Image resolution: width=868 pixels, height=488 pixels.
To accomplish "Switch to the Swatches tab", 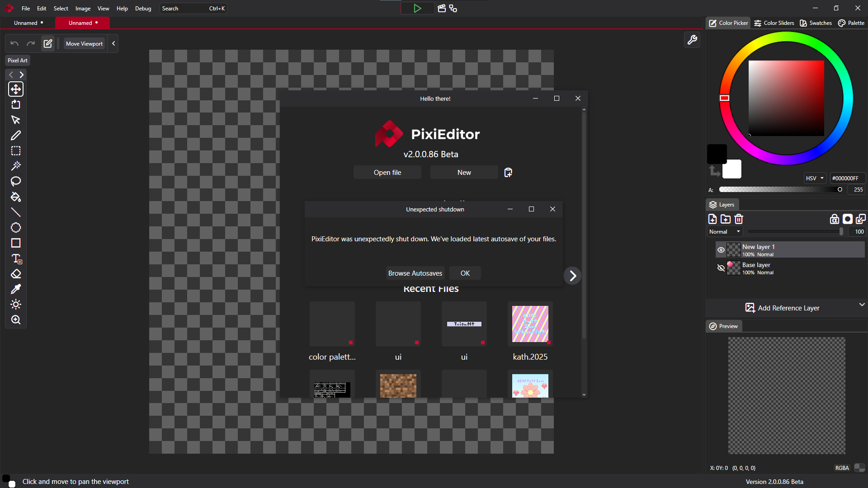I will click(x=816, y=23).
